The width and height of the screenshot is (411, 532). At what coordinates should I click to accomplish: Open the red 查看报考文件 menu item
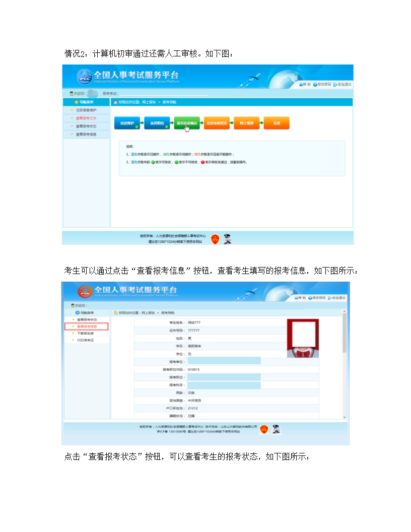tap(86, 118)
